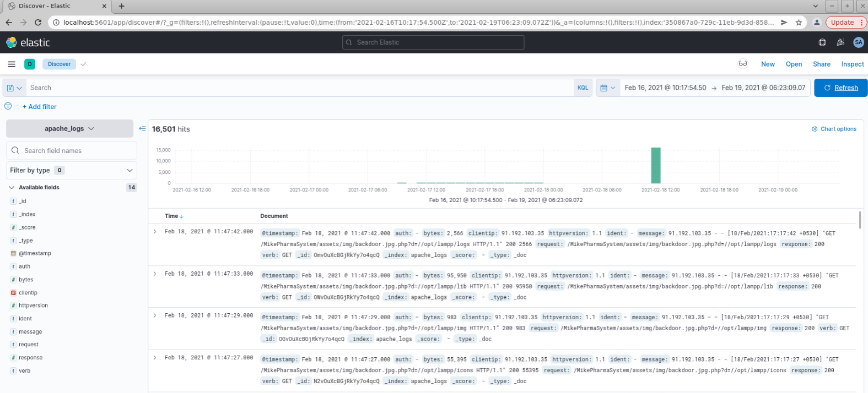Viewport: 868px width, 393px height.
Task: Expand the 11:47:42 log document row
Action: click(x=155, y=232)
